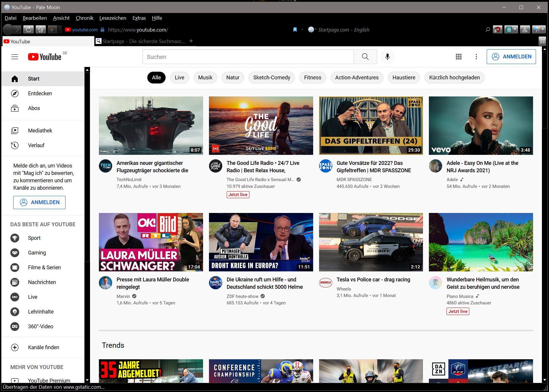Open ZDF heute-show channel link
This screenshot has height=392, width=549.
(x=242, y=296)
